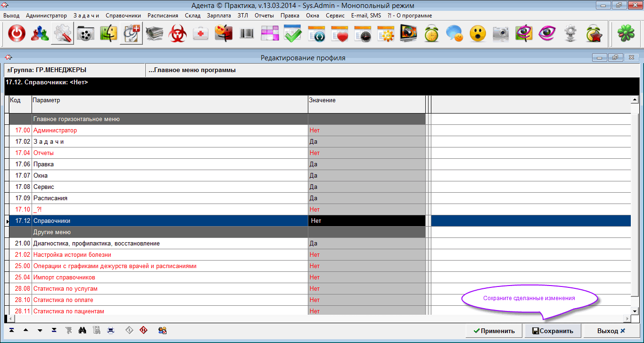644x343 pixels.
Task: Open the Зарплата menu
Action: [219, 16]
